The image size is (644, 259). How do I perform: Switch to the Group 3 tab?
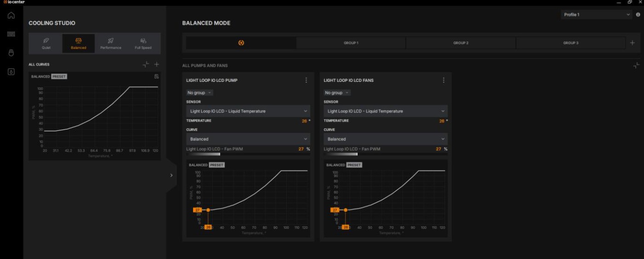571,43
